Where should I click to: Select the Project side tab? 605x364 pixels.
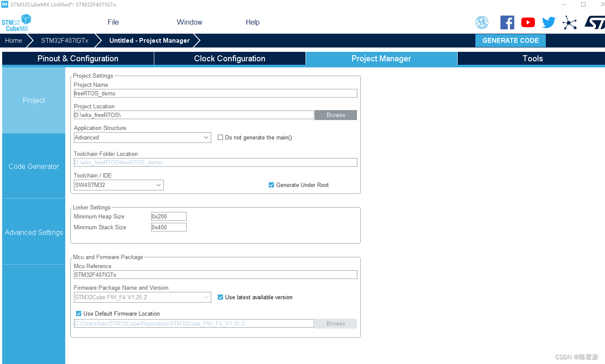(34, 100)
